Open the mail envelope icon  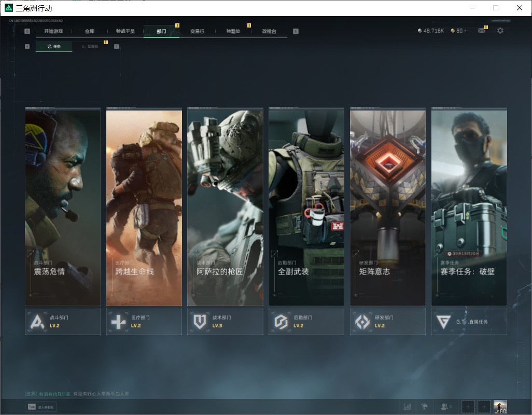point(482,31)
